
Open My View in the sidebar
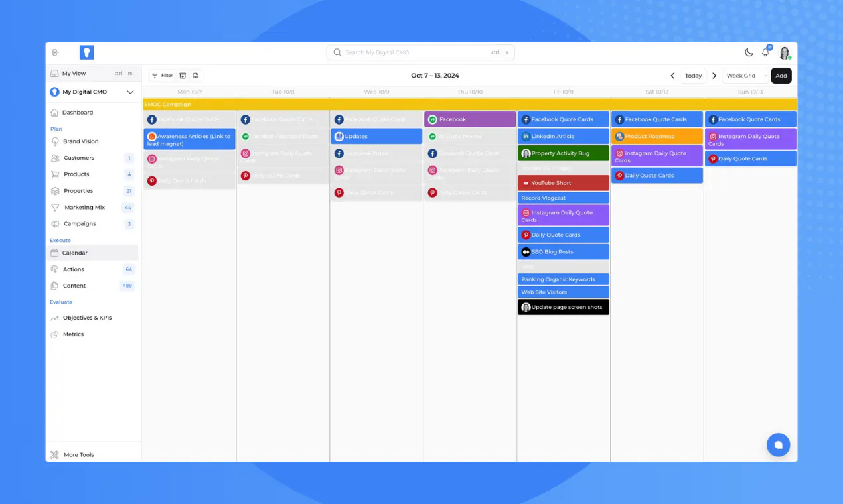tap(93, 74)
